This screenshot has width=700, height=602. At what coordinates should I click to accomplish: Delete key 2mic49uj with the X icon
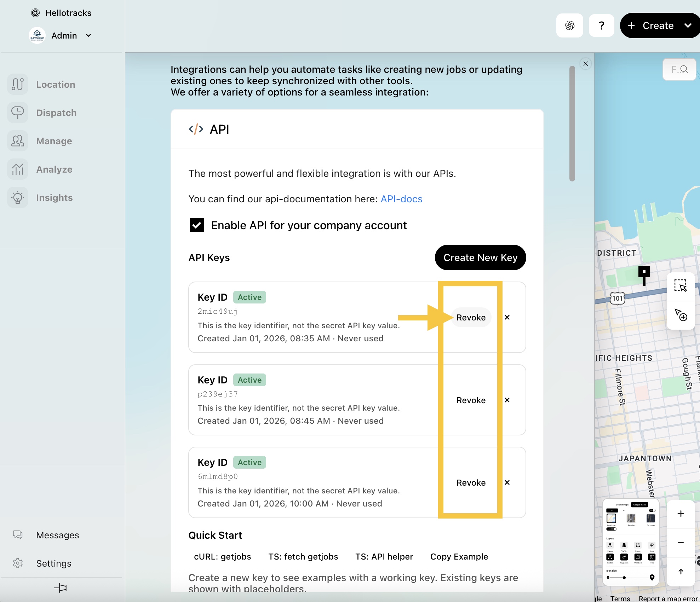tap(507, 317)
